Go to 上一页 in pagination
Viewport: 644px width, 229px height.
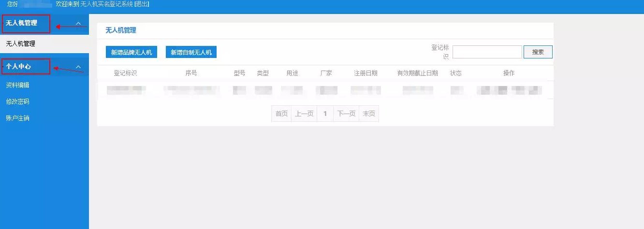click(304, 114)
